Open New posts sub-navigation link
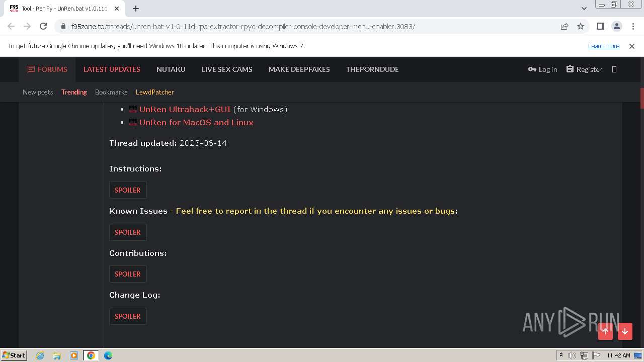644x362 pixels. [38, 92]
